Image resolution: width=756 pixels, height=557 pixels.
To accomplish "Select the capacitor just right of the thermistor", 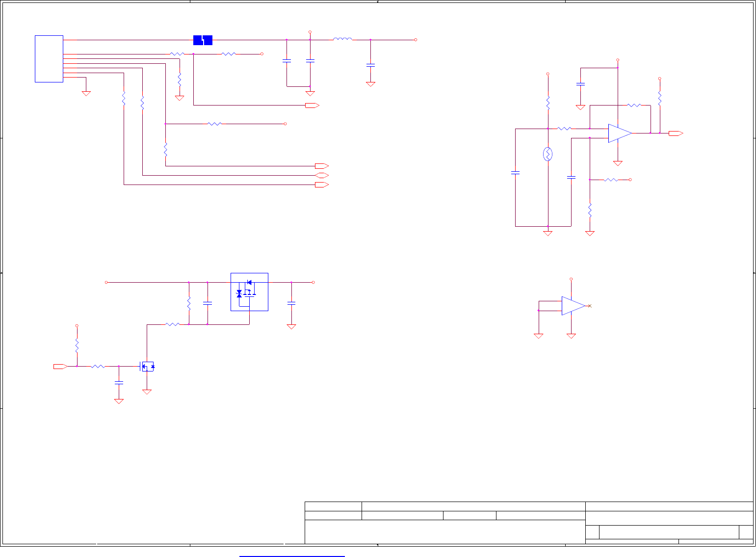I will tap(571, 177).
